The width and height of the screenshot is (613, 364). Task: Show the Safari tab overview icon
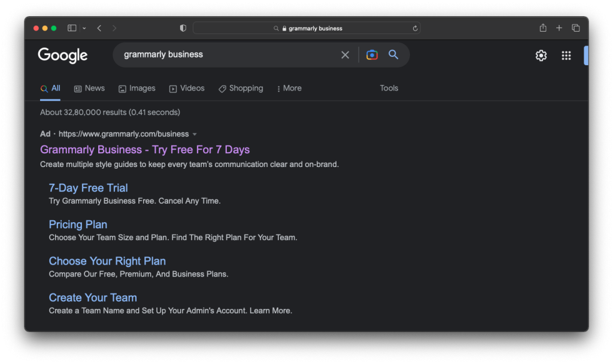point(576,28)
